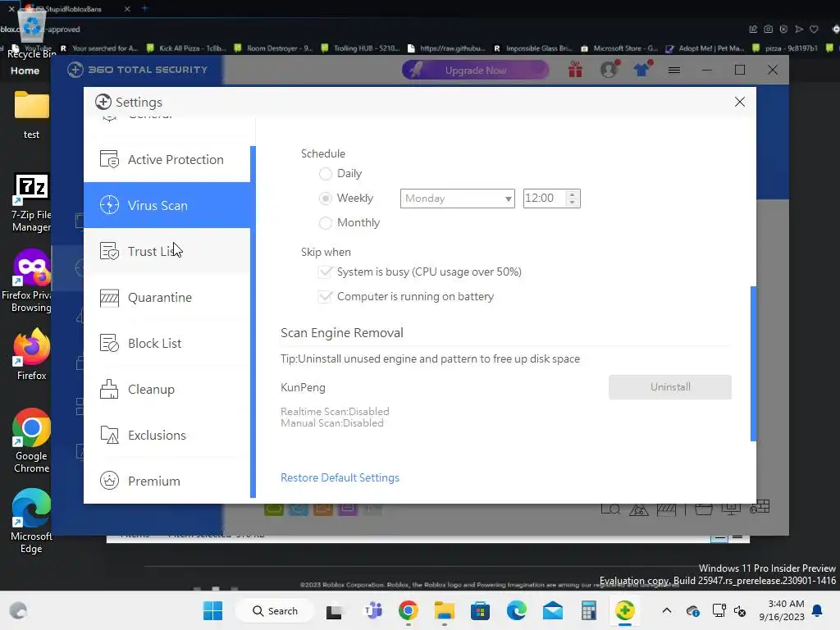Open the Calculator taskbar icon
Viewport: 840px width, 630px height.
click(x=589, y=610)
